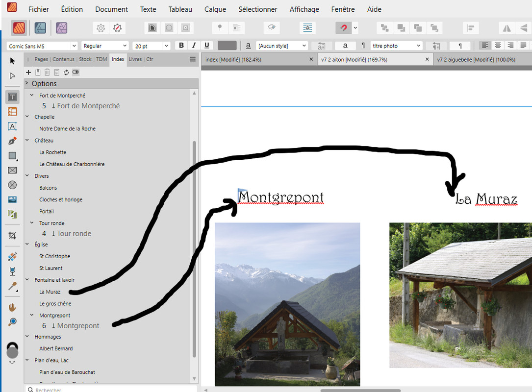Click the delete topic trash icon
Image resolution: width=532 pixels, height=392 pixels.
click(47, 72)
